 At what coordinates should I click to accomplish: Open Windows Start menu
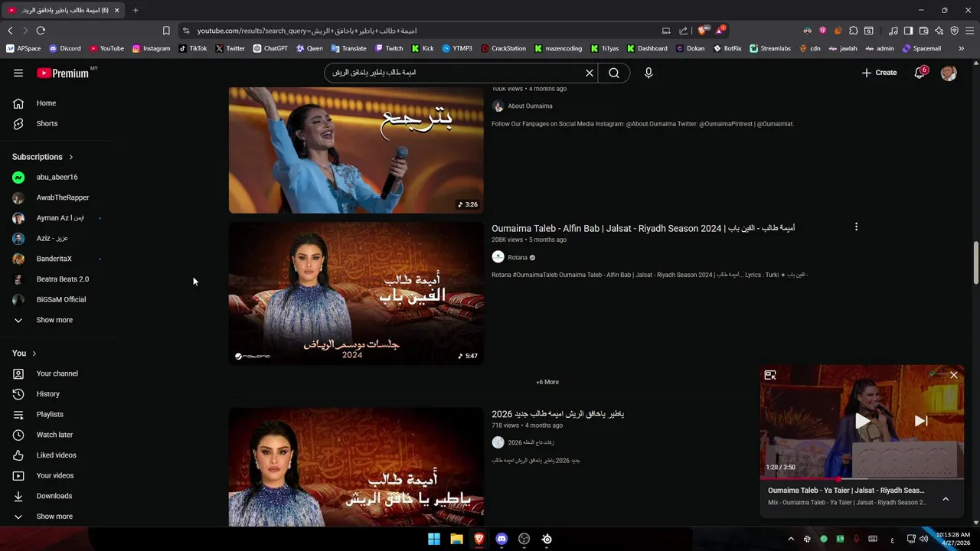click(x=434, y=539)
